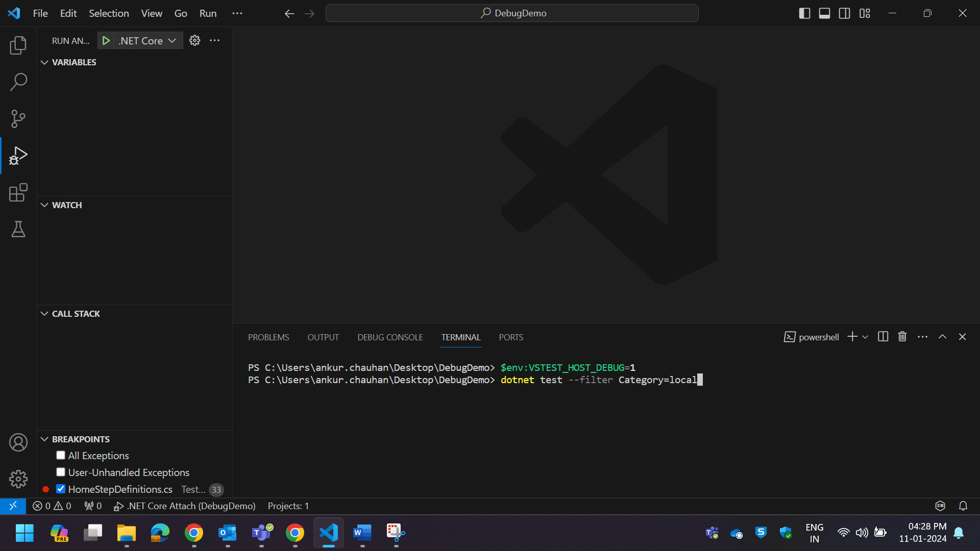Viewport: 980px width, 551px height.
Task: Open remote window indicator in status bar
Action: [13, 506]
